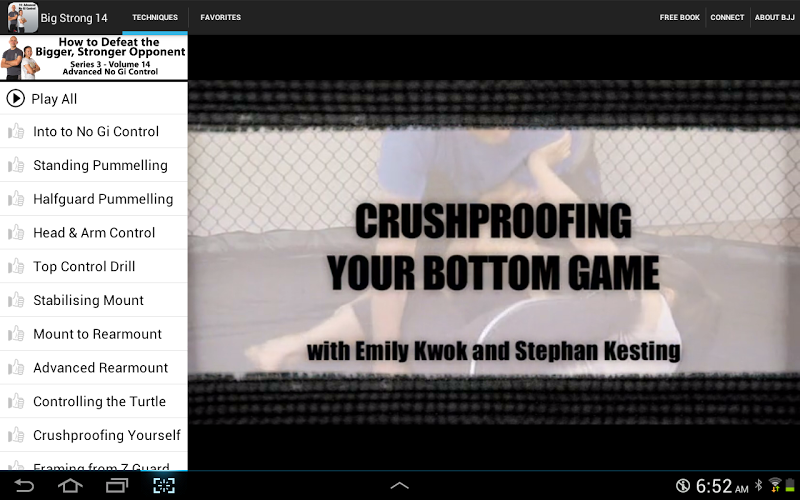Favorite the Top Control Drill video

click(x=16, y=266)
